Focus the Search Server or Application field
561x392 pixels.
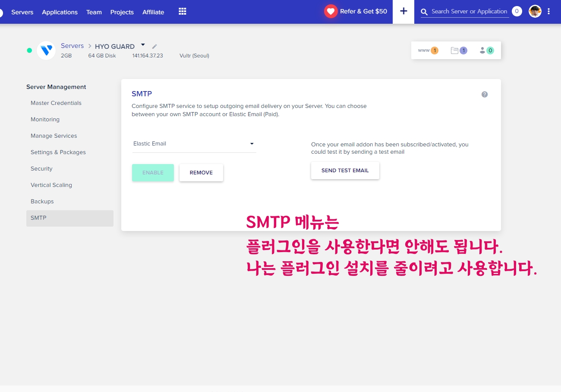pyautogui.click(x=470, y=12)
